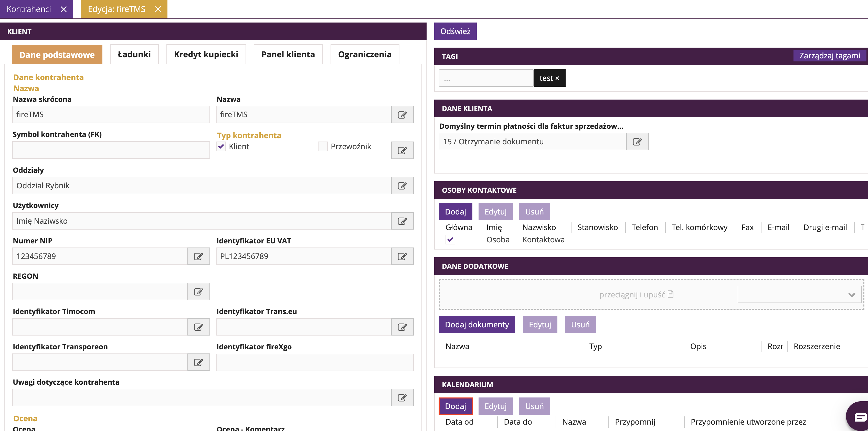Click edit icon beside Numer NIP
The image size is (868, 431).
tap(198, 257)
